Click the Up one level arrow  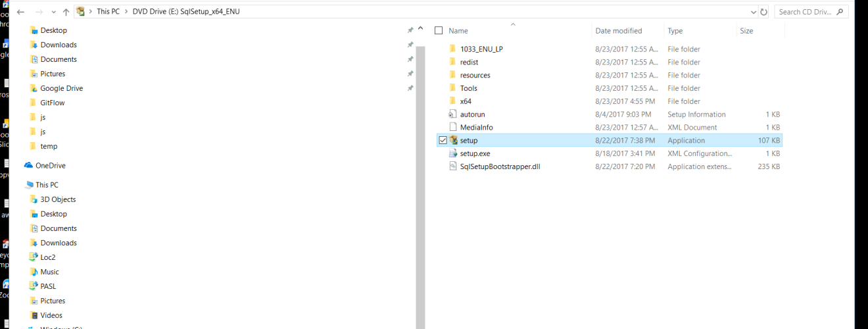coord(66,12)
